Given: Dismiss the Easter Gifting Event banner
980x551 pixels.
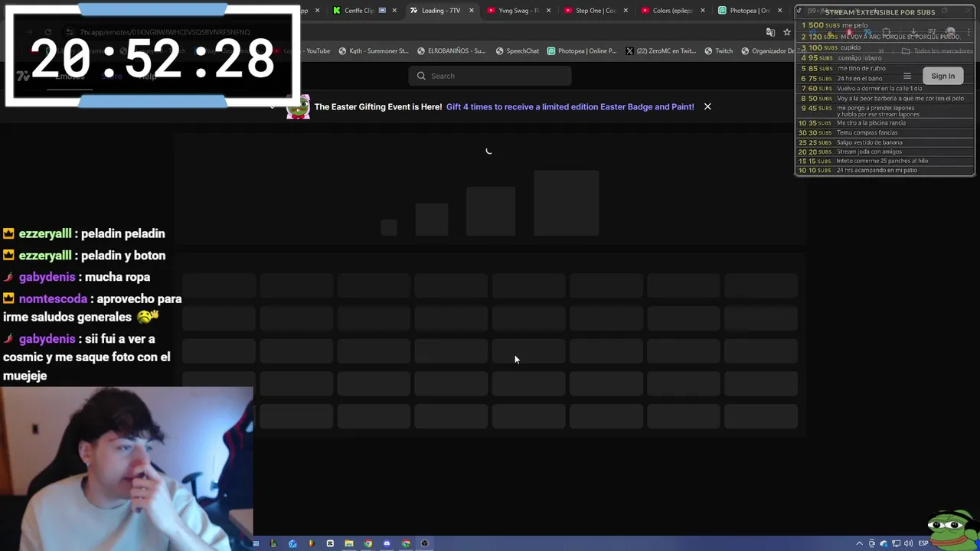Looking at the screenshot, I should (x=707, y=106).
